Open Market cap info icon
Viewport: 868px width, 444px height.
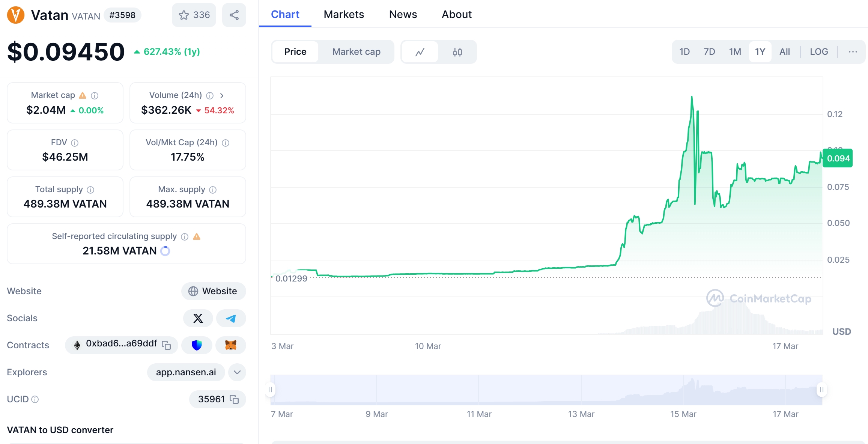click(x=95, y=96)
